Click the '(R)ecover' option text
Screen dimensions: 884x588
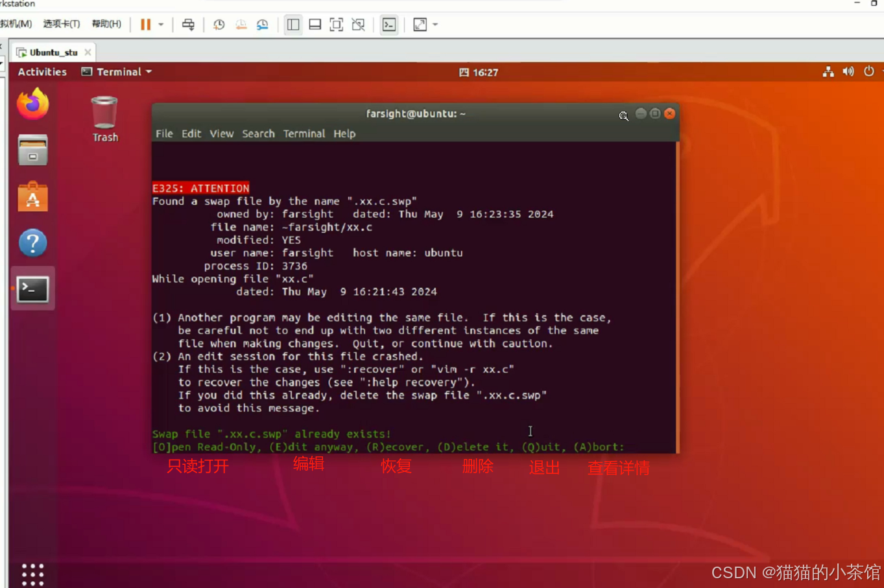click(x=395, y=447)
